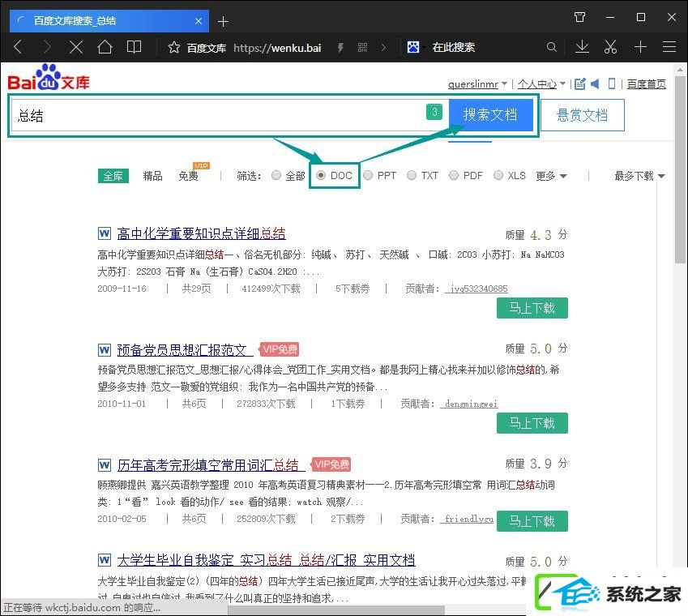This screenshot has width=688, height=616.
Task: Click the plus icon in browser toolbar
Action: click(641, 46)
